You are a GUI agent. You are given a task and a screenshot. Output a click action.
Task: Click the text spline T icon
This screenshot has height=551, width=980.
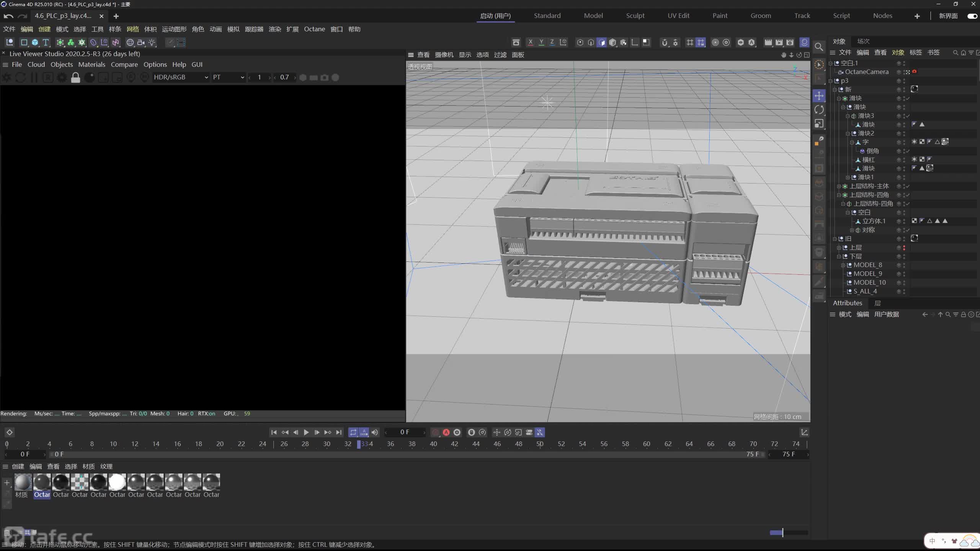[46, 42]
